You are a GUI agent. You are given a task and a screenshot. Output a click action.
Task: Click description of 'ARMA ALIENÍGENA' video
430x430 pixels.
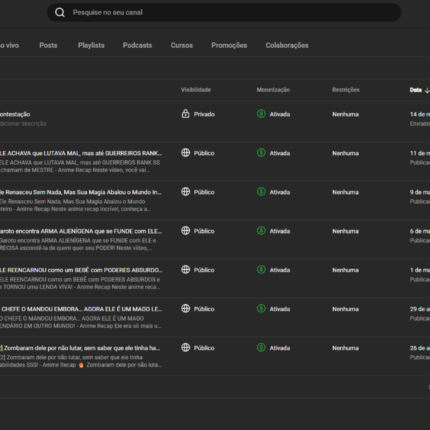point(78,244)
